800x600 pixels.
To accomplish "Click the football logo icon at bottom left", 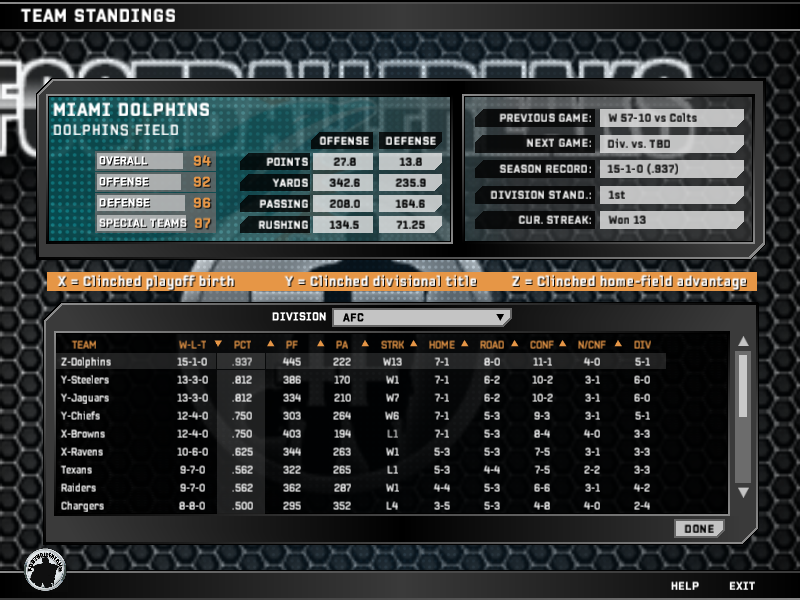I will (x=45, y=569).
